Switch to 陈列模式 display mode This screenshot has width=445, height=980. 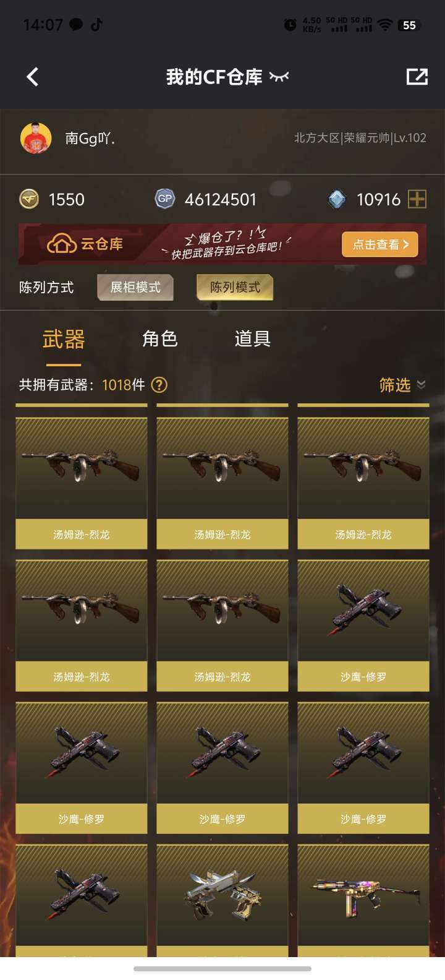235,287
